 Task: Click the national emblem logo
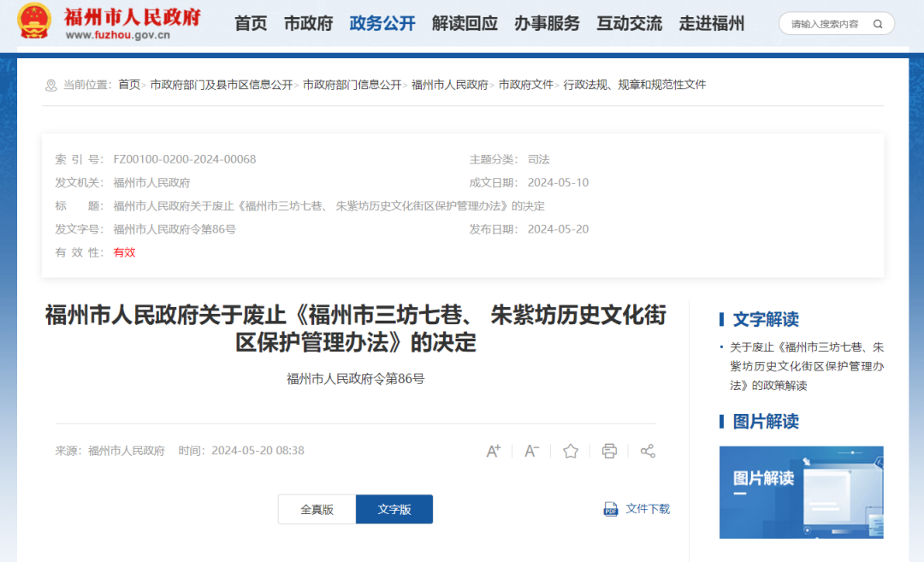33,21
